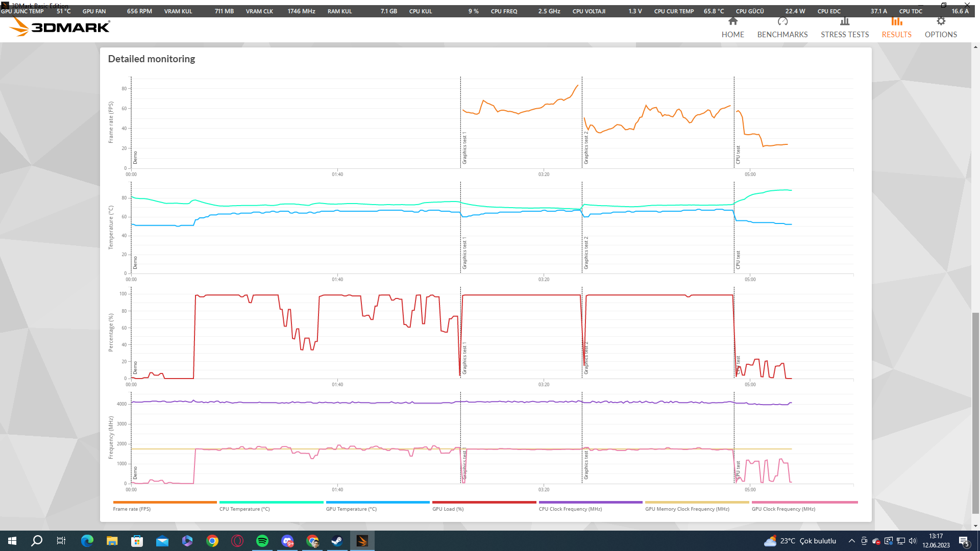Click the Stress Tests bar icon

click(x=844, y=22)
